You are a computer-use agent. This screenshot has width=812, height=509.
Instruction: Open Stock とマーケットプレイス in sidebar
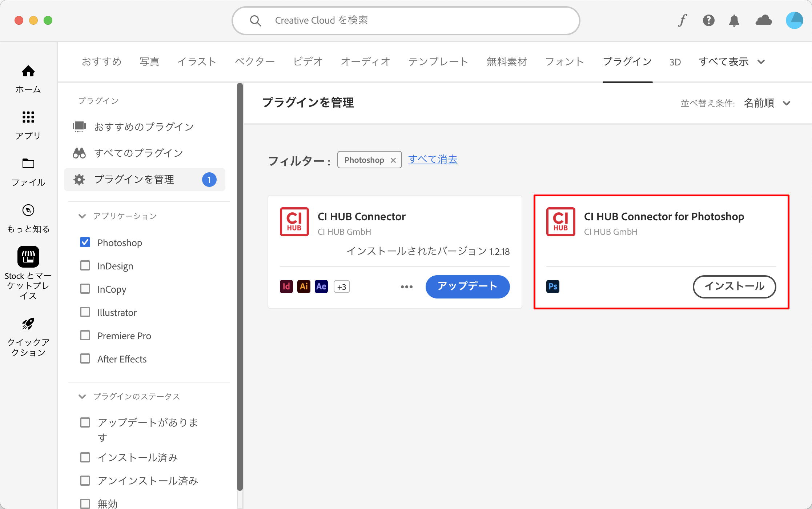[28, 273]
